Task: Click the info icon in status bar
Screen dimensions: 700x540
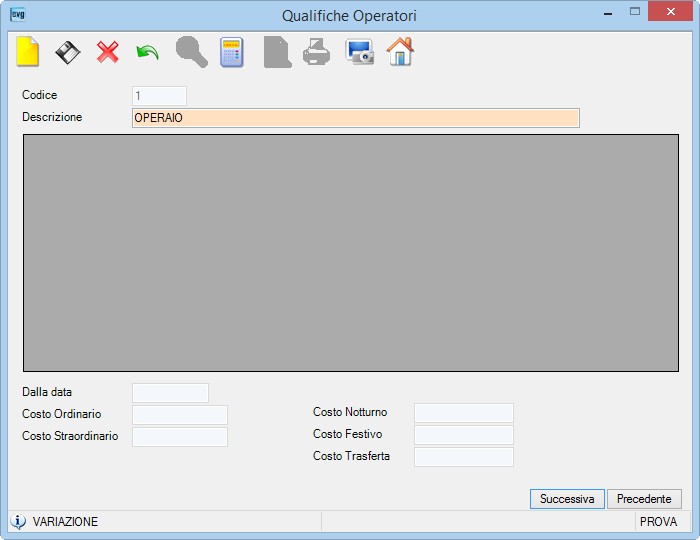Action: pos(18,521)
